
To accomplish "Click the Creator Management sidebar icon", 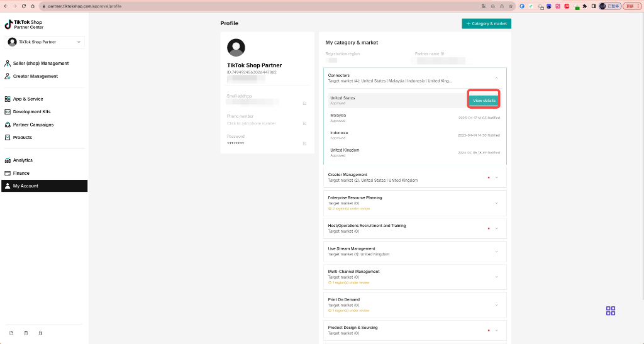I will pos(8,76).
